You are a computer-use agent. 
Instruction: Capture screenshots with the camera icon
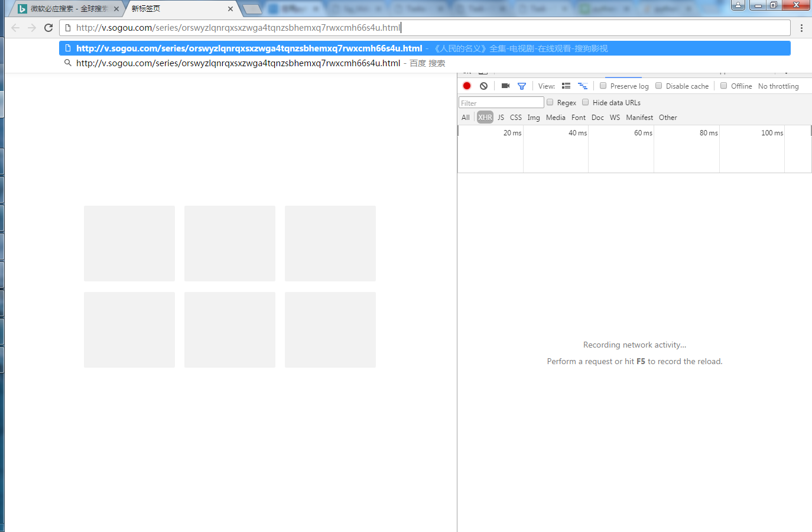[505, 86]
